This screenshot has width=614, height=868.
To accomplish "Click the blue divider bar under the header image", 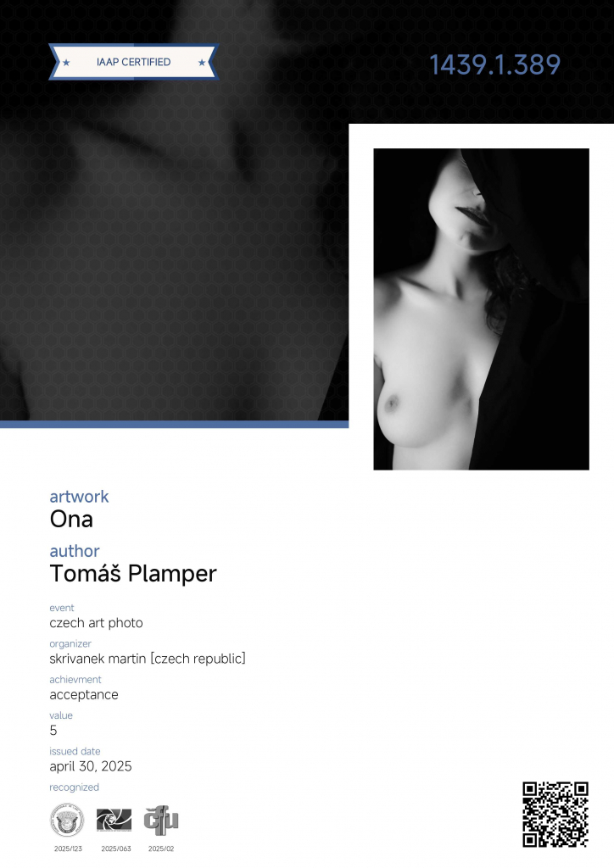I will tap(175, 425).
